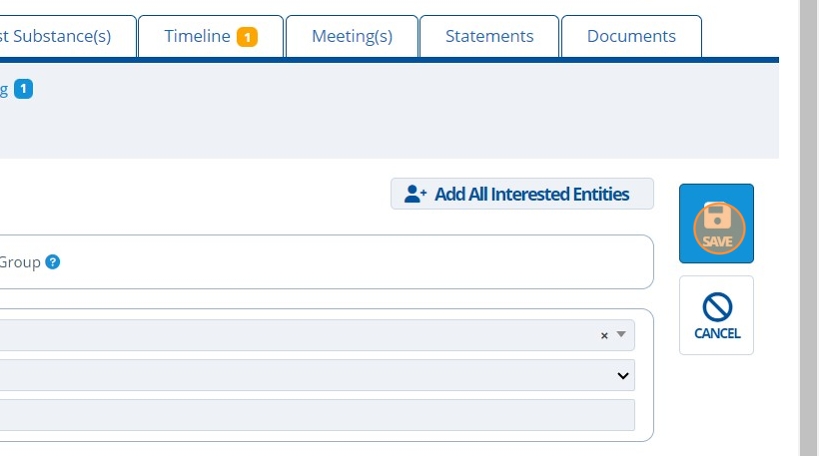Click the blue count badge under the tabs
Viewport: 819px width, 456px height.
point(23,89)
